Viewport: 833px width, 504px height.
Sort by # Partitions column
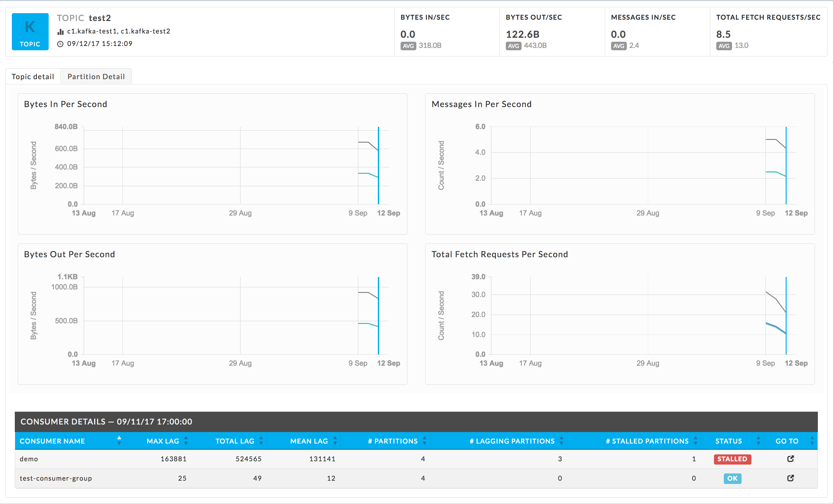tap(424, 441)
